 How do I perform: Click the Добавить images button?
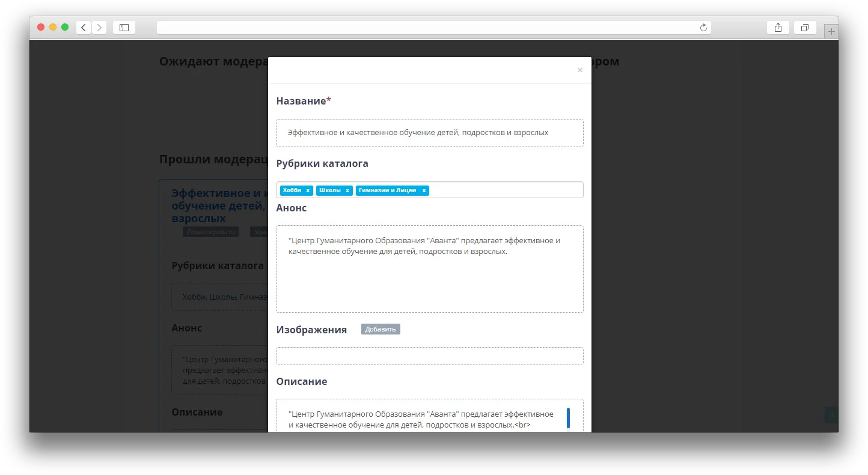pos(381,329)
